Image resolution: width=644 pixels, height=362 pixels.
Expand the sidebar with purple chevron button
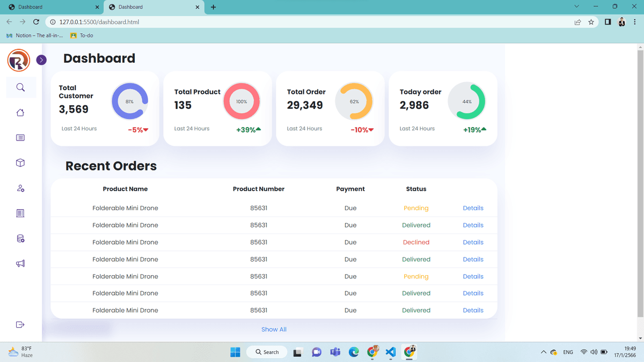(x=41, y=60)
